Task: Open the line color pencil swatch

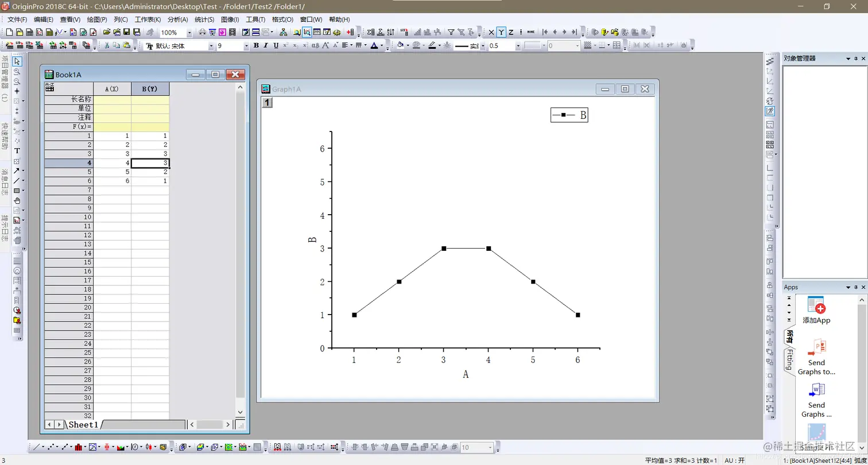Action: coord(433,45)
